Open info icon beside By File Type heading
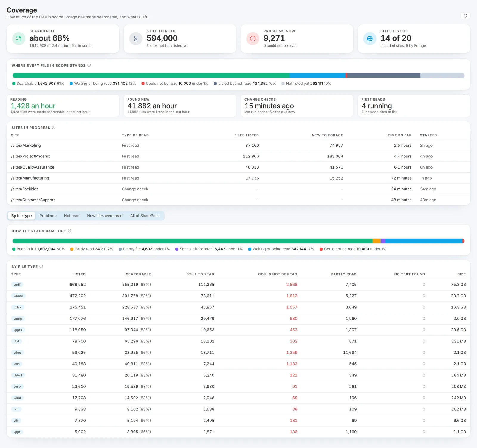This screenshot has width=477, height=448. point(41,266)
